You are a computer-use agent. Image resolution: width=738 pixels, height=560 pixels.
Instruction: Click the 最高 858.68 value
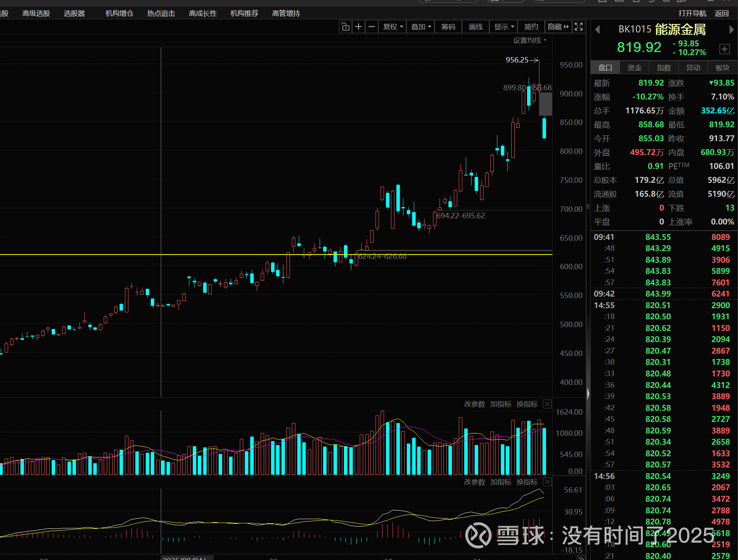pyautogui.click(x=651, y=125)
